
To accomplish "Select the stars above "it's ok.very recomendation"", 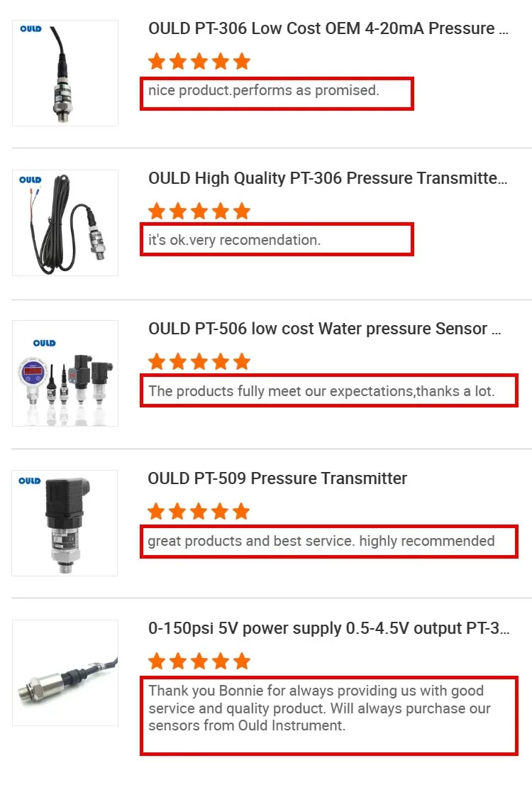I will point(199,211).
